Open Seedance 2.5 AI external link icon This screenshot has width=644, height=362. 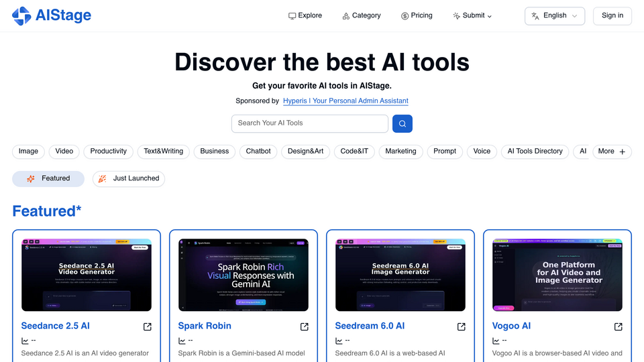coord(148,326)
